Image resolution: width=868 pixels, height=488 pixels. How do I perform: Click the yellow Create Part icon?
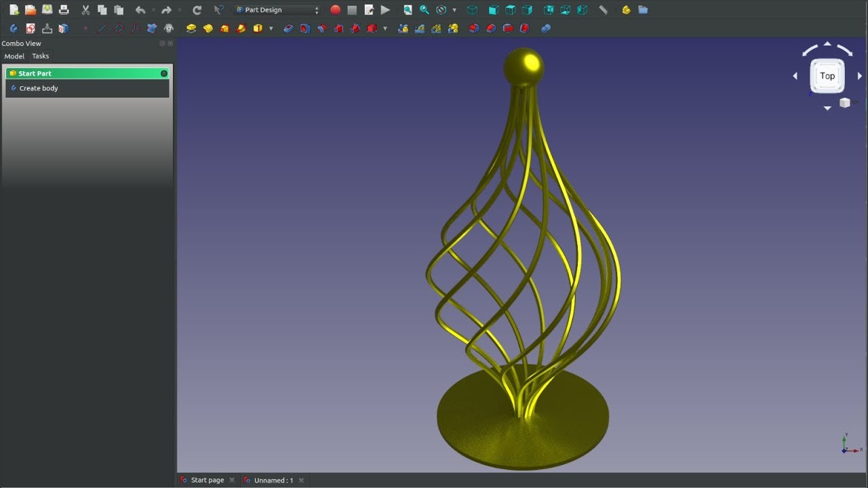click(626, 10)
